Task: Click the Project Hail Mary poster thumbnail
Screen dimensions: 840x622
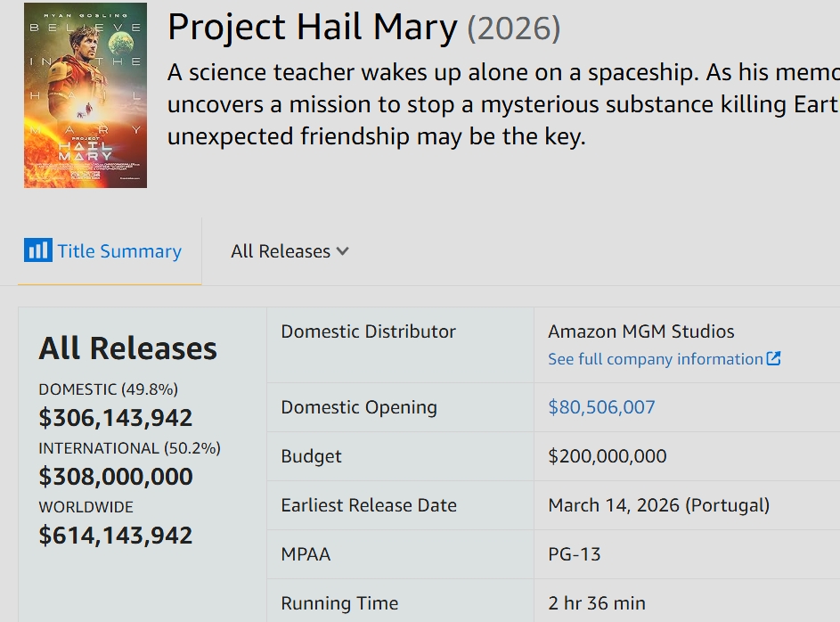Action: coord(86,95)
